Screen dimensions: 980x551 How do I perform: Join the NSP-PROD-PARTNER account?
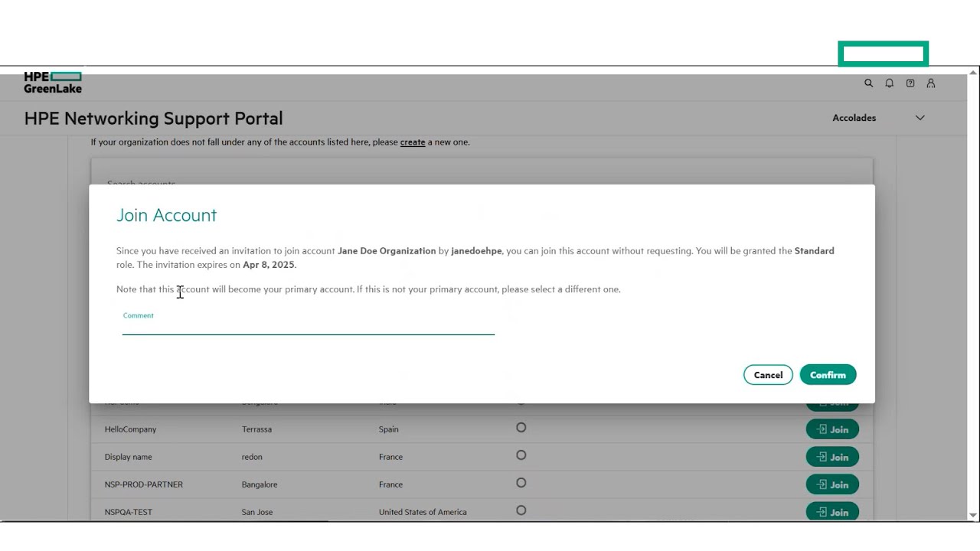832,484
